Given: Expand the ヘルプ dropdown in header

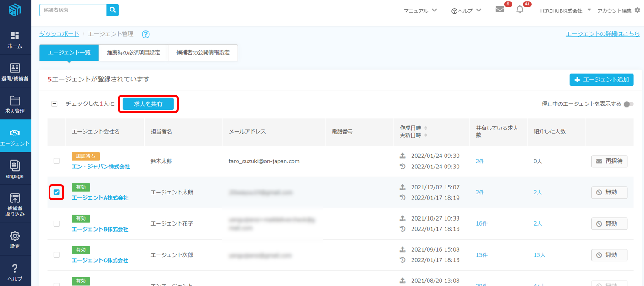Looking at the screenshot, I should pos(466,11).
